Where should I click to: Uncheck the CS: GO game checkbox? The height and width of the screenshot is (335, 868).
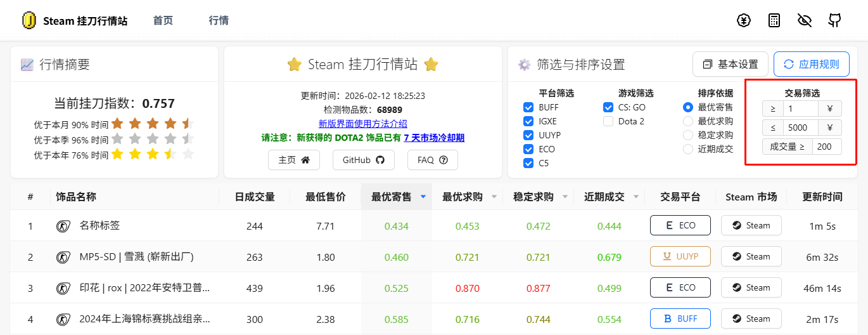click(x=608, y=107)
